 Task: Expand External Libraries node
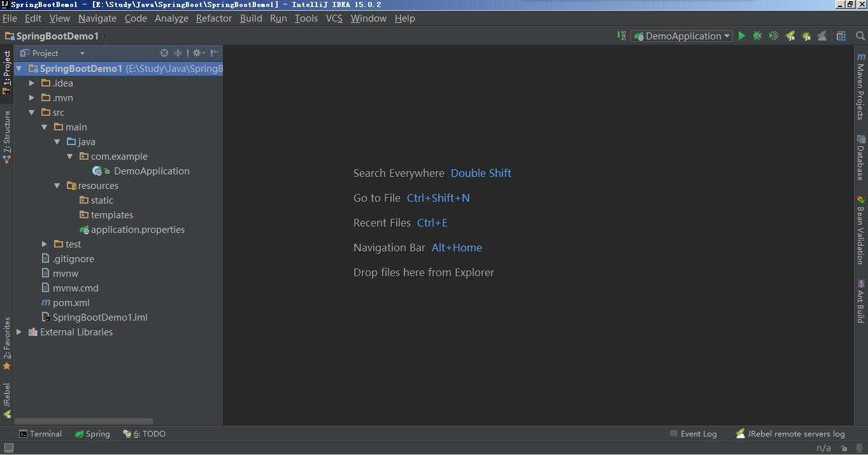click(x=19, y=332)
